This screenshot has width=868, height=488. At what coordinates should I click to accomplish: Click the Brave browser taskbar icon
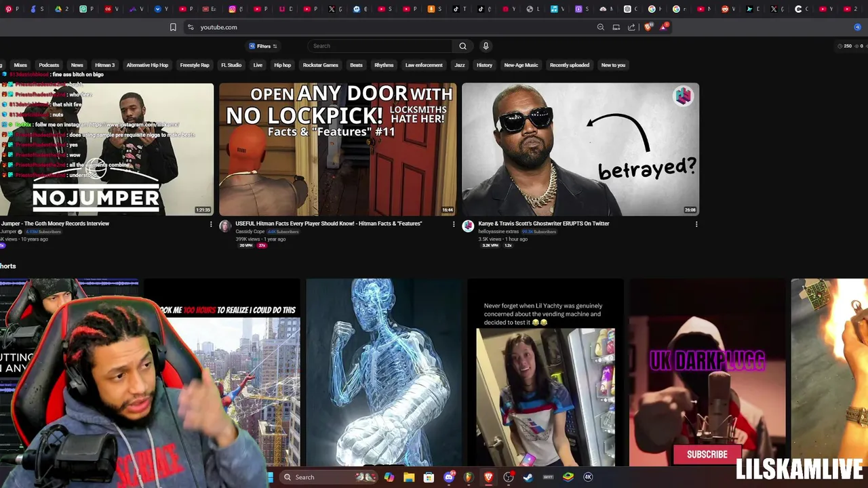(488, 477)
